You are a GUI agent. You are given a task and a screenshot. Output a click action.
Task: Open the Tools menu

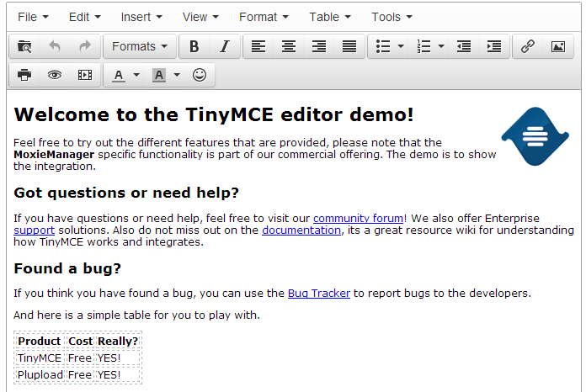point(392,17)
